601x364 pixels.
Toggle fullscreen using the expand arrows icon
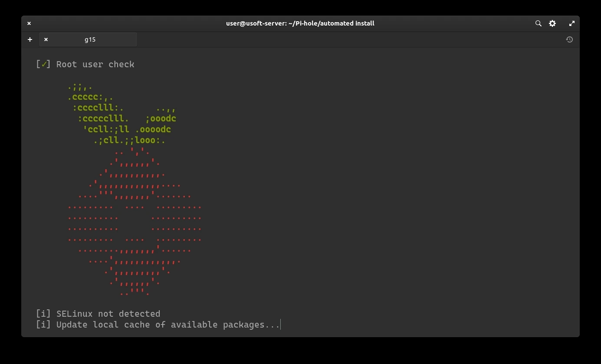click(571, 23)
